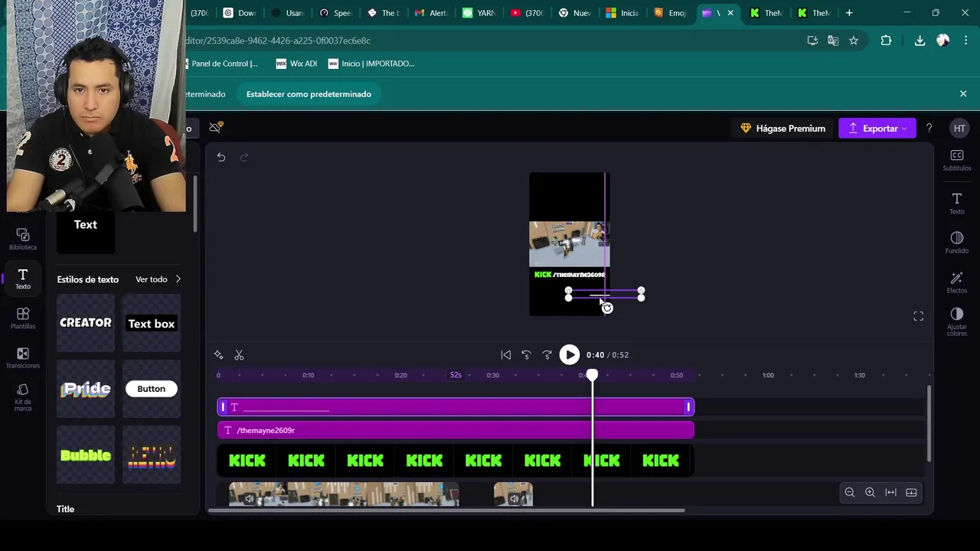Open the HT account avatar

coord(959,129)
